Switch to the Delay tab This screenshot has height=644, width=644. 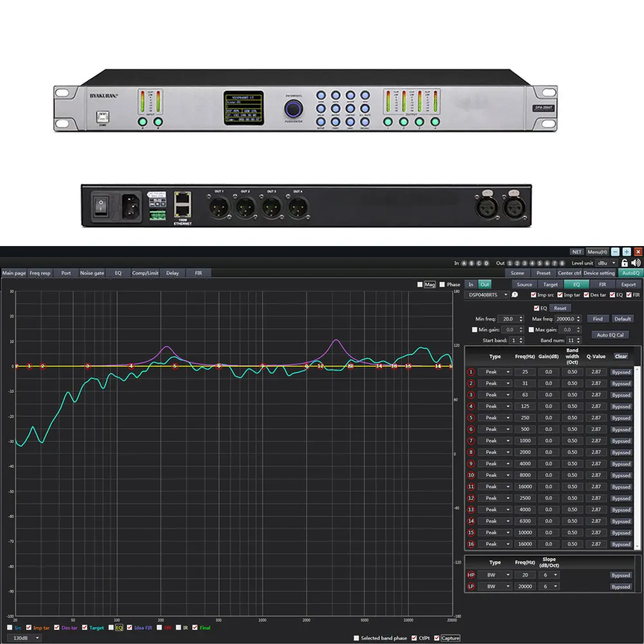coord(172,273)
